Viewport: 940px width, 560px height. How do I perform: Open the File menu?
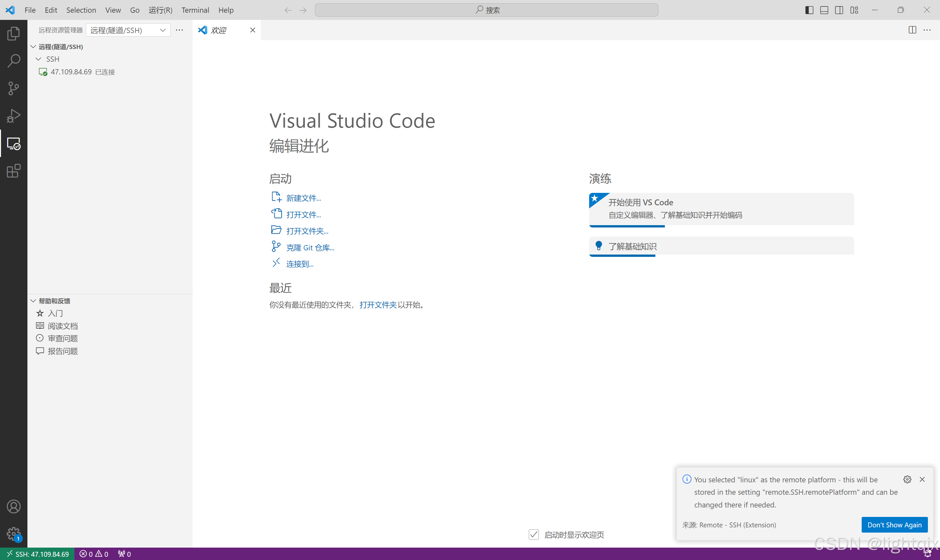(x=30, y=10)
